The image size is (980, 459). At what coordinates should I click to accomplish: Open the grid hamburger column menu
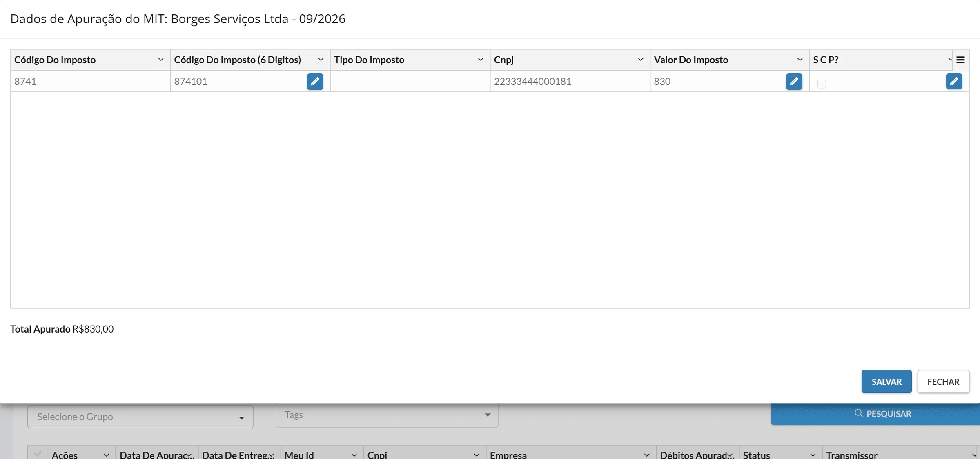click(x=960, y=60)
